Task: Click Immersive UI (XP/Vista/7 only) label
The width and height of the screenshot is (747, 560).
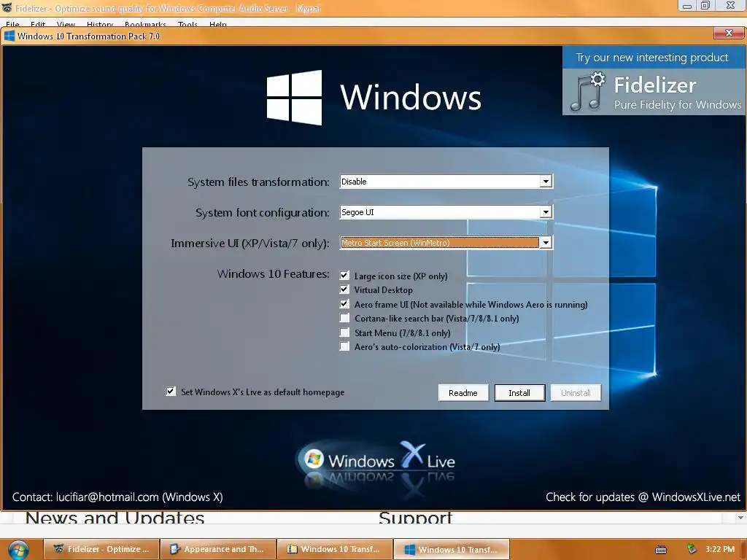Action: (249, 244)
